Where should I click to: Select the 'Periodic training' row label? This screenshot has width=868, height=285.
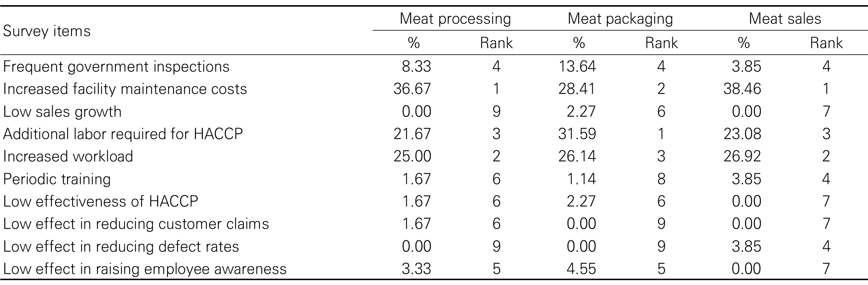coord(57,179)
